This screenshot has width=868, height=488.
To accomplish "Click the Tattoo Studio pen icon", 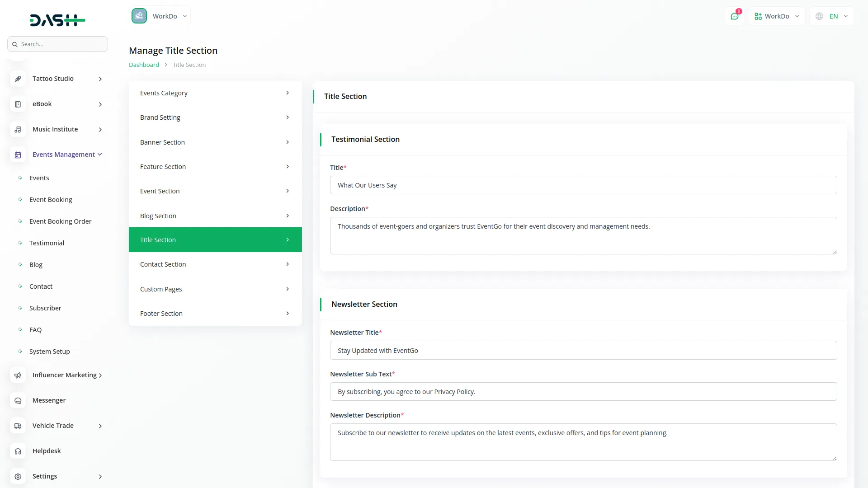I will pos(18,79).
